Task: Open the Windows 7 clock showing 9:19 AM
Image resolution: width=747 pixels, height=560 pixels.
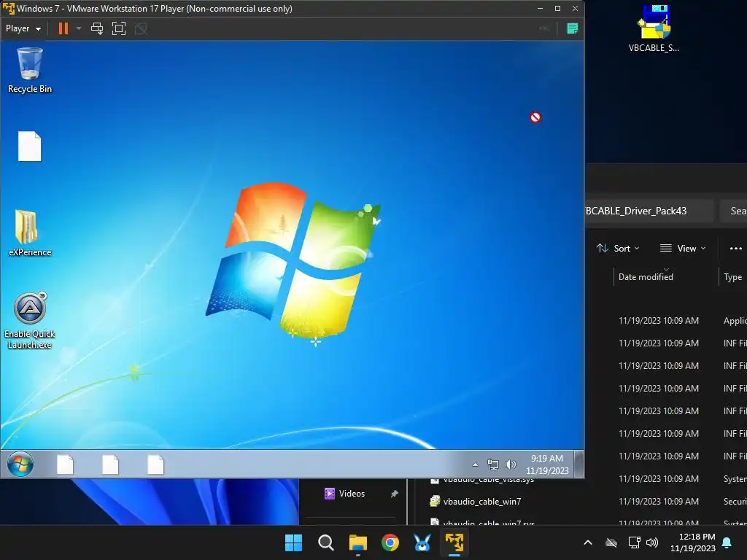Action: click(547, 464)
